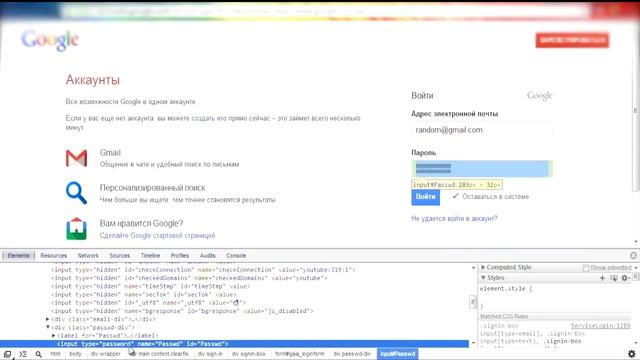640x360 pixels.
Task: Click the blue Войти sign-in button
Action: tap(425, 197)
